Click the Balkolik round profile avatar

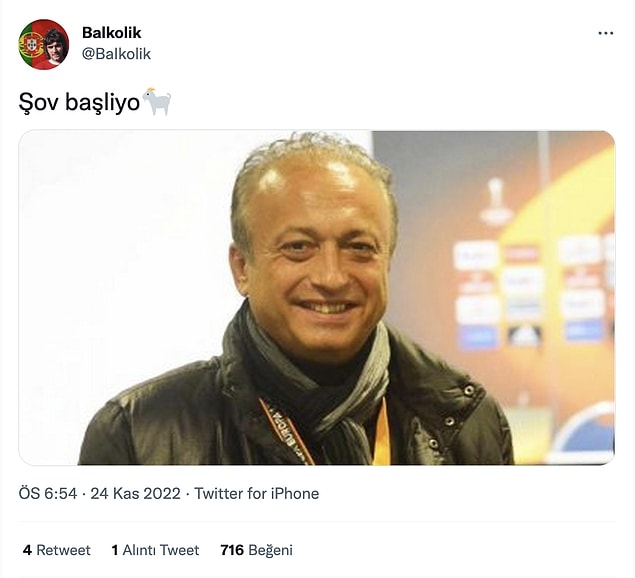[x=44, y=44]
